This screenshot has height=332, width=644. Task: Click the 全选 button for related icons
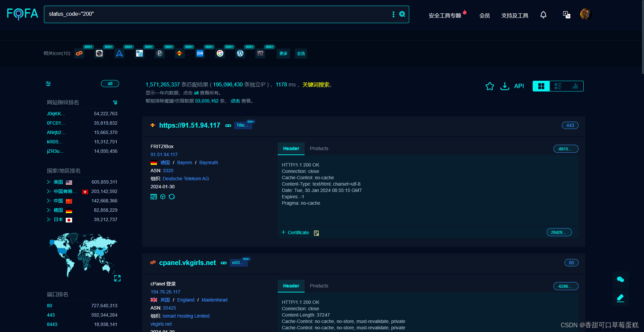coord(301,54)
